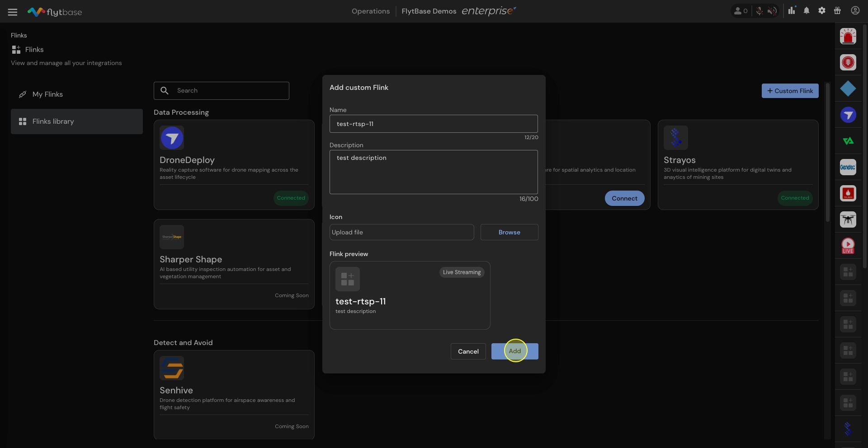The height and width of the screenshot is (448, 868).
Task: Open the settings gear
Action: 822,11
